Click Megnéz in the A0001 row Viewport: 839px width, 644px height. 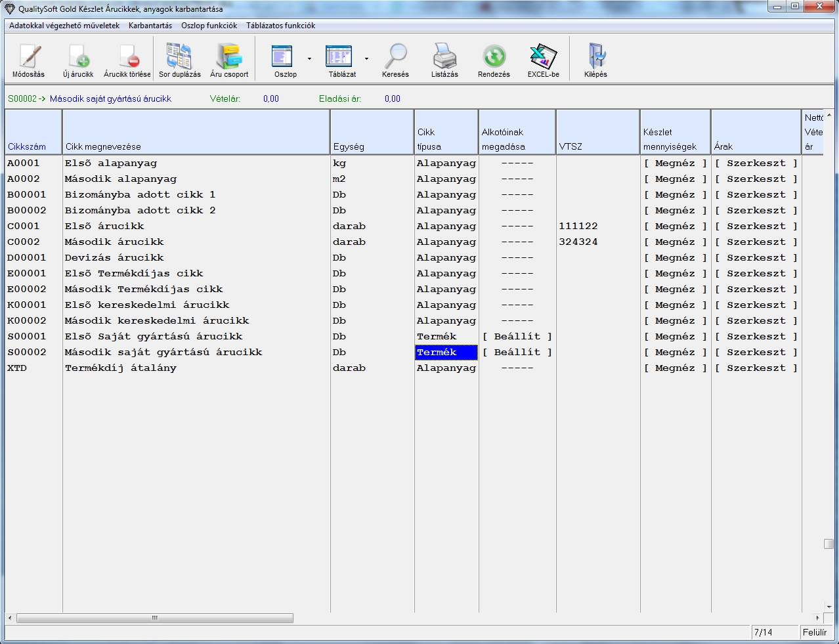(x=675, y=163)
